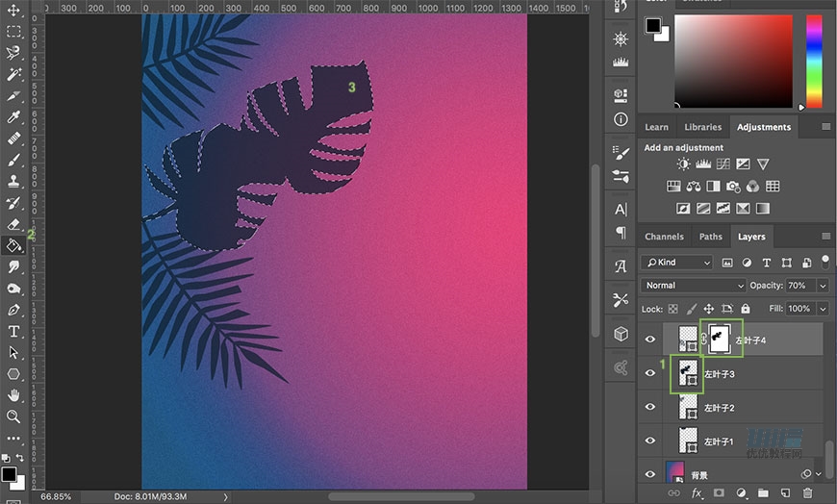Activate the Hand tool
The height and width of the screenshot is (504, 837).
(13, 395)
